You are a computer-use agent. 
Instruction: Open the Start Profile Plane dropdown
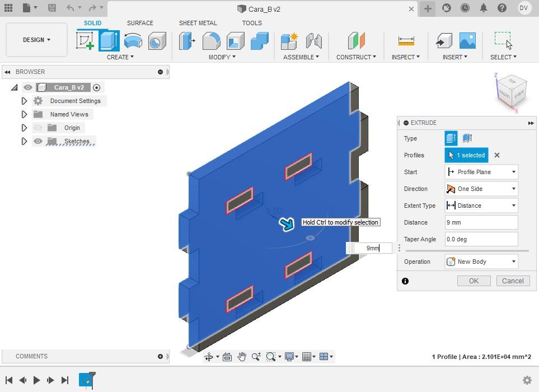[x=481, y=172]
